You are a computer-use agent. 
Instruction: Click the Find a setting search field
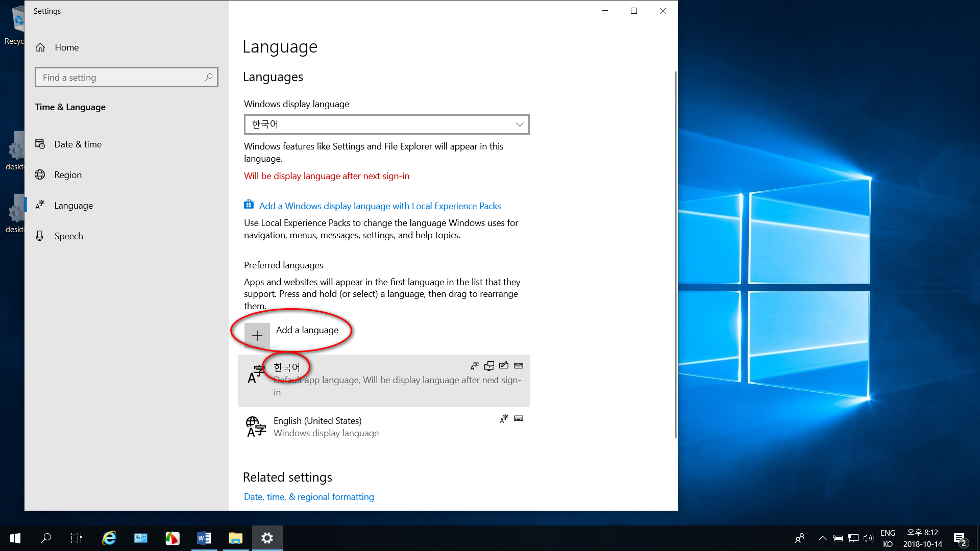tap(127, 77)
